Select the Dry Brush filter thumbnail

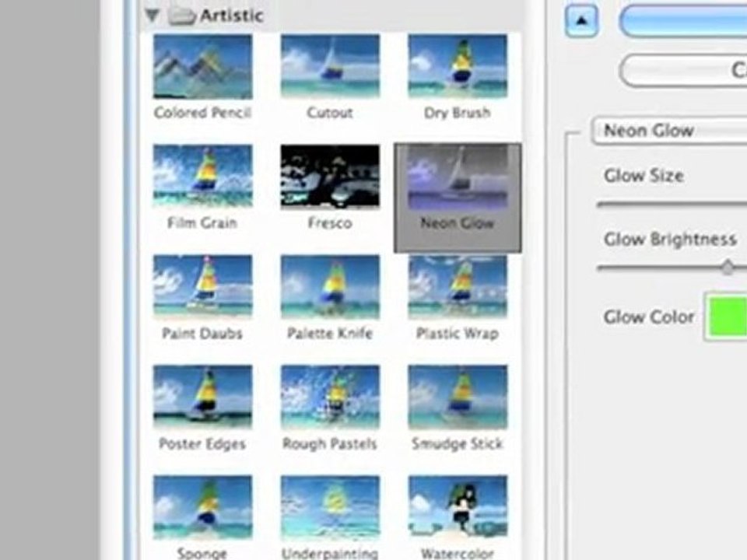(x=458, y=66)
